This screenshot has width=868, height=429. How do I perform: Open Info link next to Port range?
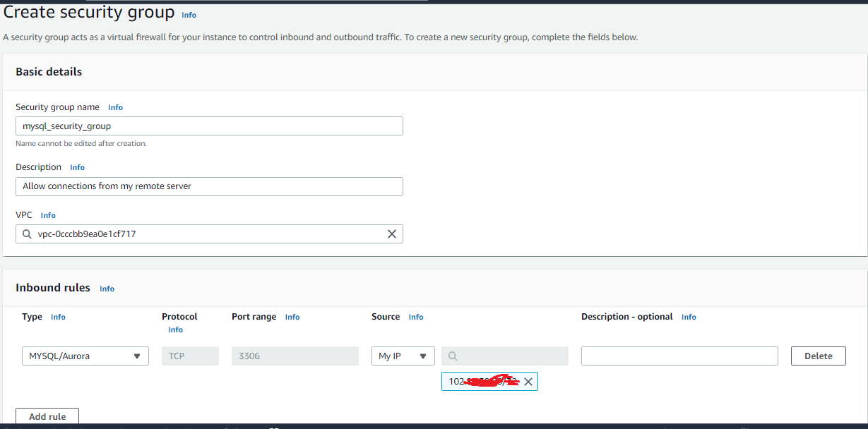coord(292,318)
